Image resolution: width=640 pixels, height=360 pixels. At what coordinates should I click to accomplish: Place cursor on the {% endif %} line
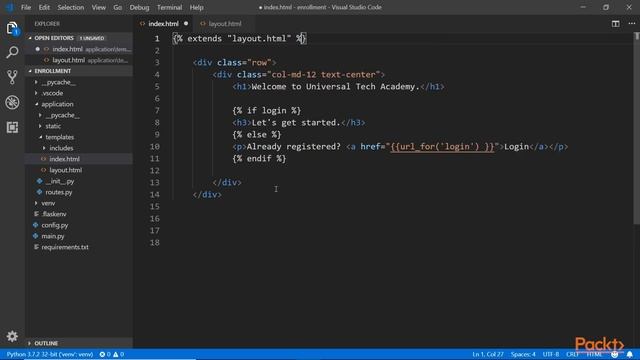259,158
